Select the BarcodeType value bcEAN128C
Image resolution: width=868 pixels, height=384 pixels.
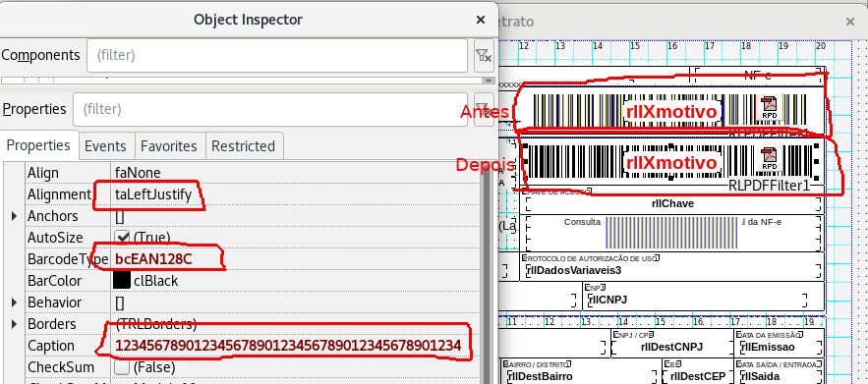pyautogui.click(x=154, y=259)
